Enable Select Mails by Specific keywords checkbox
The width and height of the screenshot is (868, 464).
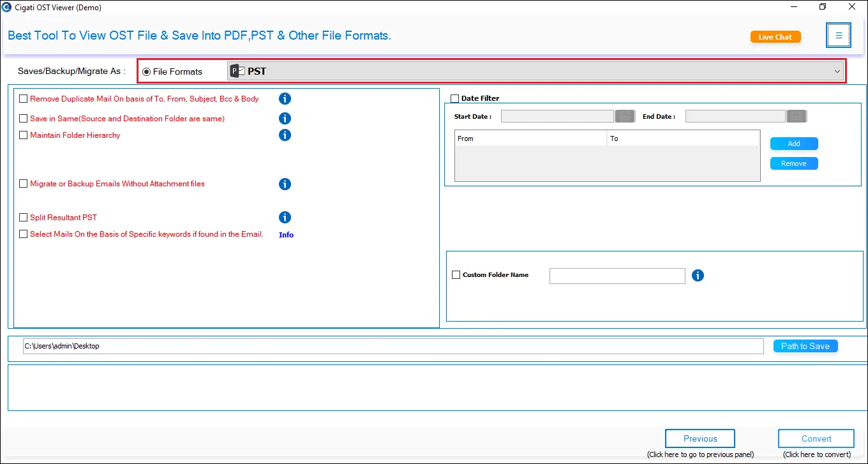click(24, 234)
